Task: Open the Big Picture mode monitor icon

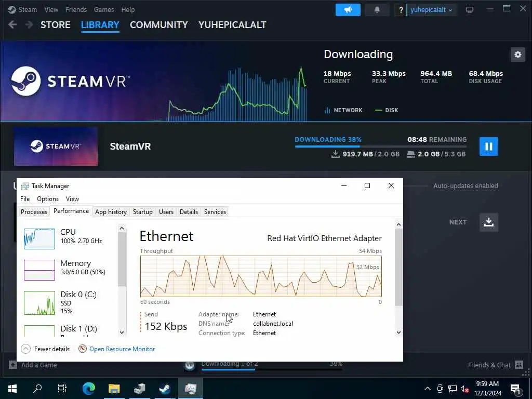Action: (470, 10)
